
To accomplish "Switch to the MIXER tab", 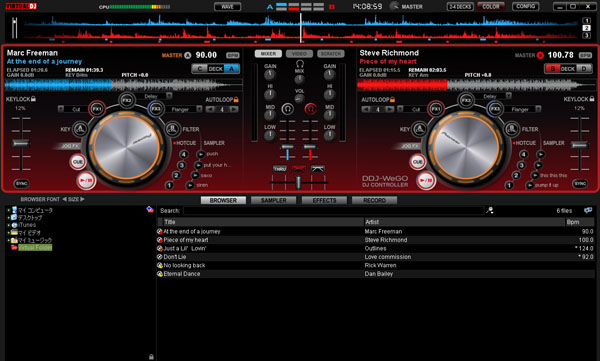I will [268, 54].
